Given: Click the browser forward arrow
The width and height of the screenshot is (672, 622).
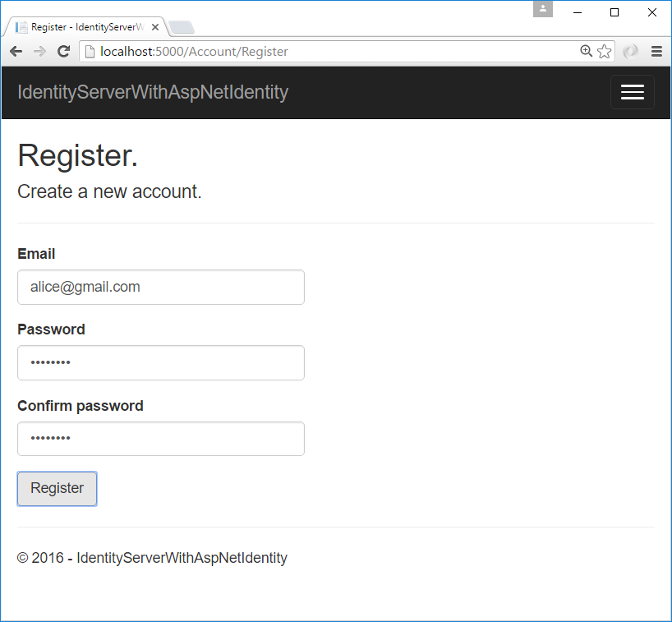Looking at the screenshot, I should (39, 52).
